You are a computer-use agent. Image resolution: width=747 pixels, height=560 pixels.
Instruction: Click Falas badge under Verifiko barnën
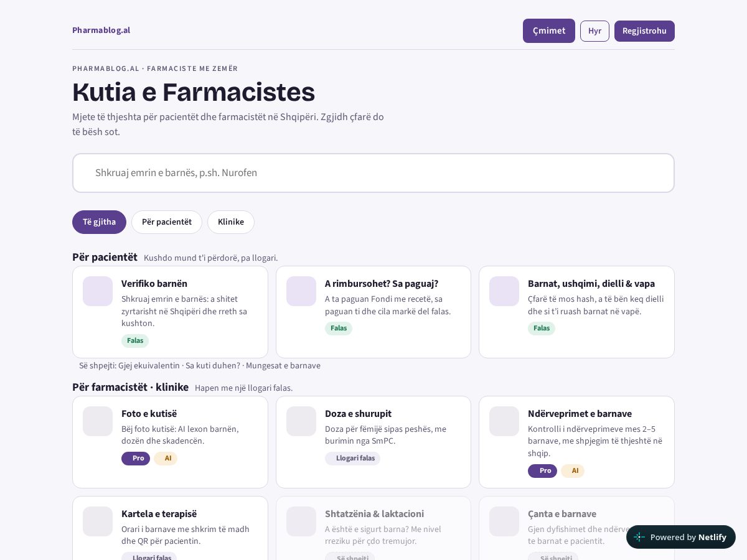pyautogui.click(x=135, y=341)
